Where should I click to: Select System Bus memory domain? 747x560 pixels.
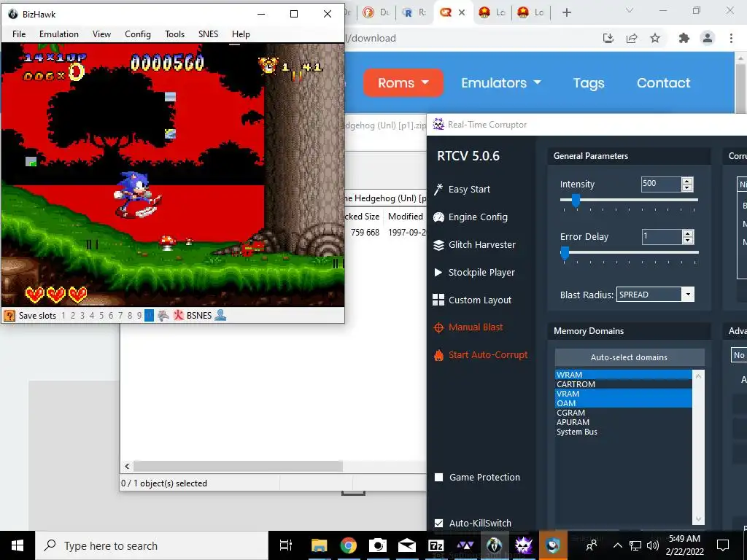click(623, 432)
